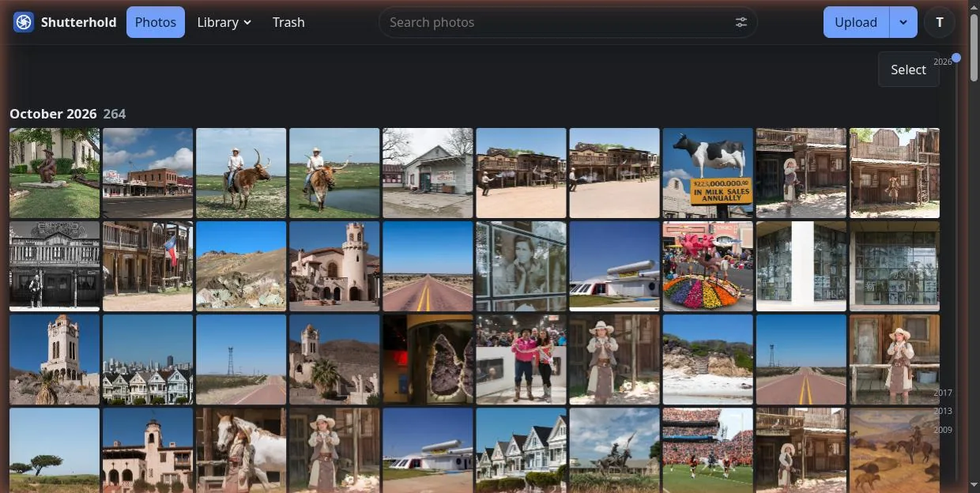Open the brick main street buildings photo
Image resolution: width=980 pixels, height=493 pixels.
click(148, 173)
